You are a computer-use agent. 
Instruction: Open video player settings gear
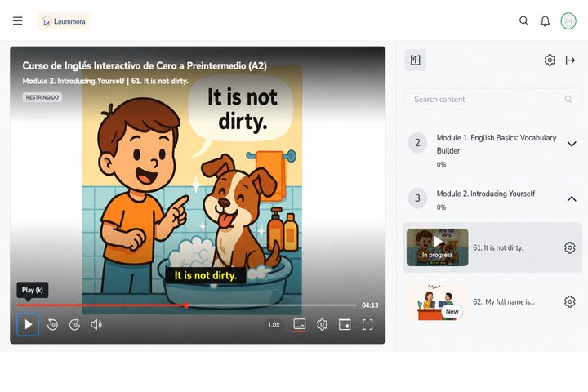tap(322, 324)
